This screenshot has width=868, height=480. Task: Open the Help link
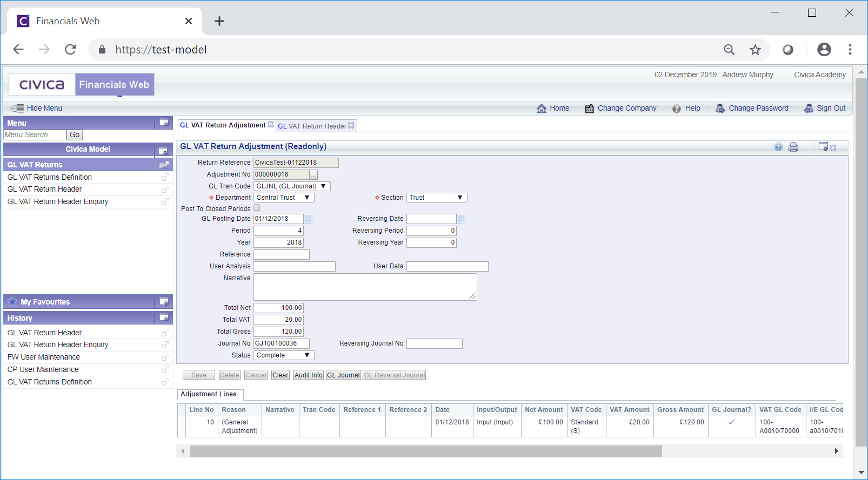(686, 109)
